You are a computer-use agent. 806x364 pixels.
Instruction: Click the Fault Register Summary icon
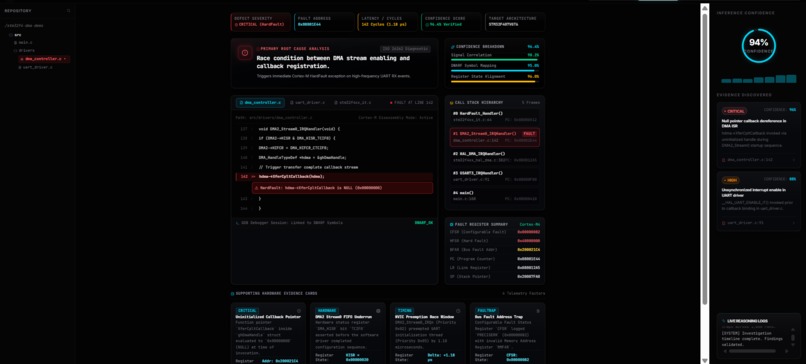[x=451, y=225]
